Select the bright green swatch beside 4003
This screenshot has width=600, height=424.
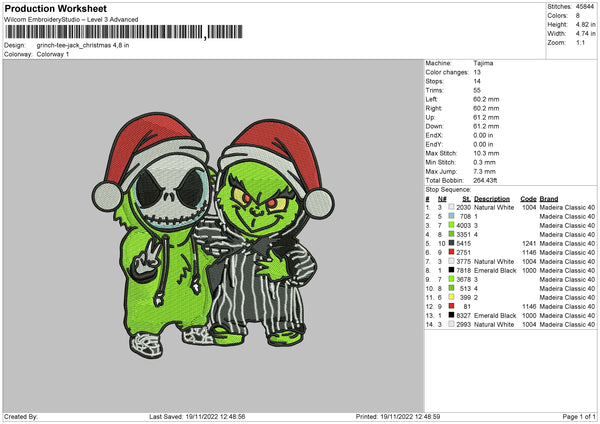point(451,225)
